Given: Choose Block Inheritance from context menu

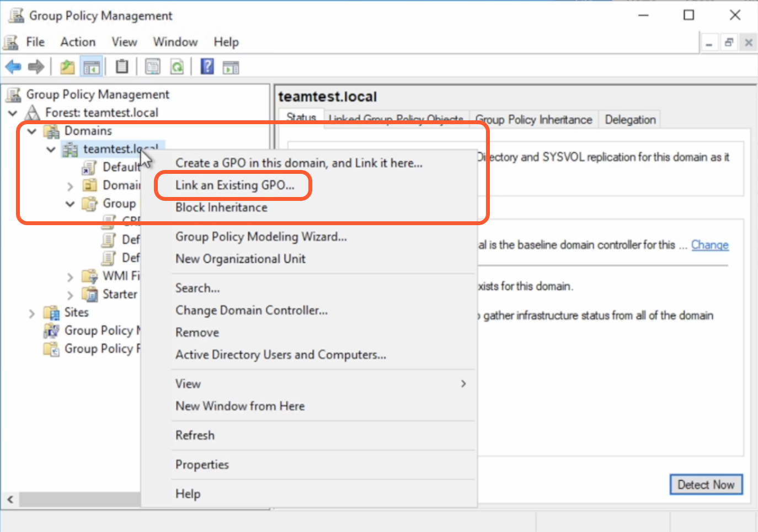Looking at the screenshot, I should [221, 208].
